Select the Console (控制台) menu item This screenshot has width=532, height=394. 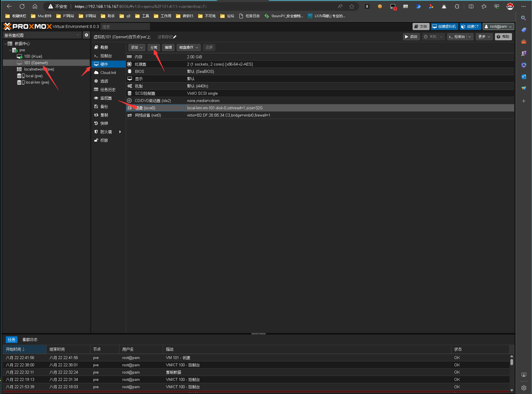point(106,56)
